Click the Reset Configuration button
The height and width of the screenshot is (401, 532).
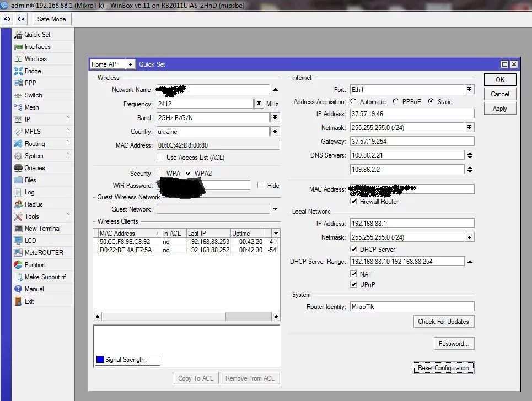tap(443, 368)
